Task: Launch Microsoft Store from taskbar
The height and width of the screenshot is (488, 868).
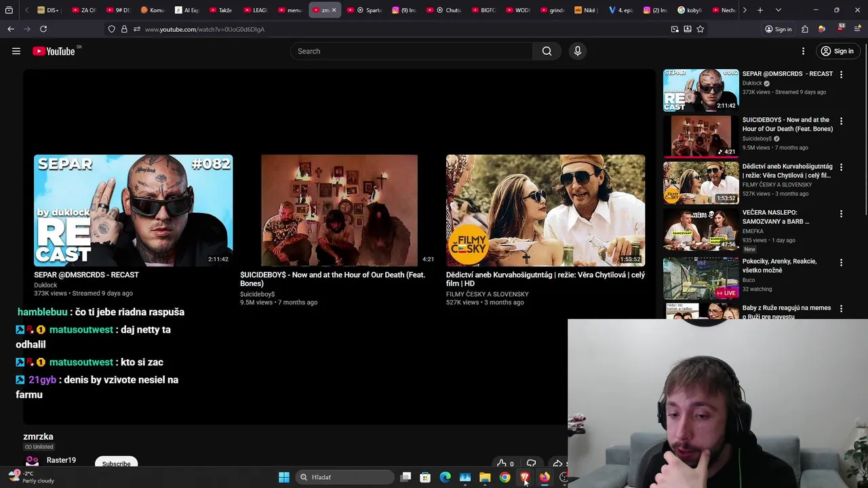Action: pos(425,477)
